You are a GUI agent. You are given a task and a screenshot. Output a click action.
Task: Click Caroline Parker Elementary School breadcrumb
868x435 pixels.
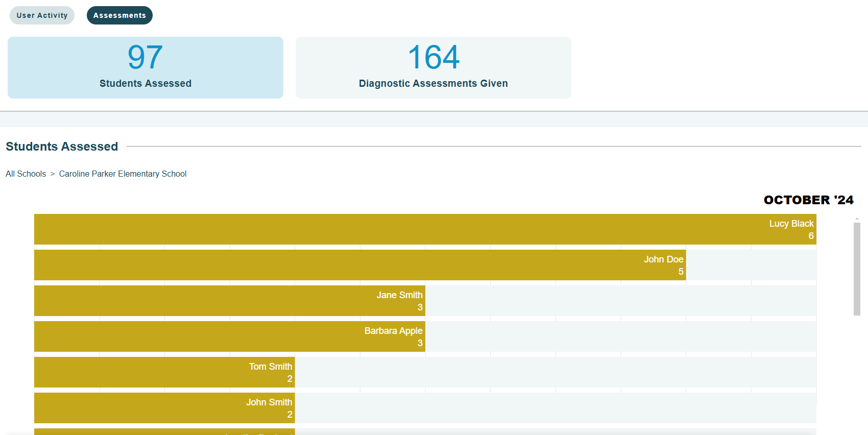pos(123,174)
